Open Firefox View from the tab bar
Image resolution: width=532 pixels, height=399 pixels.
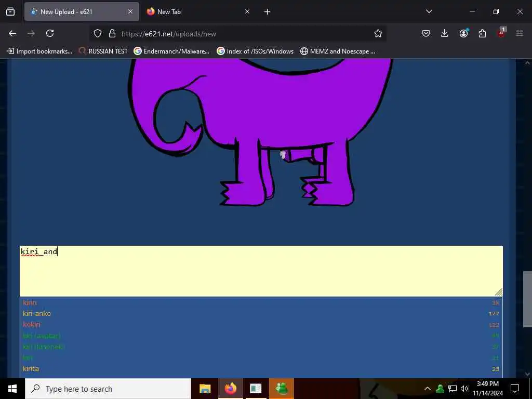(10, 12)
